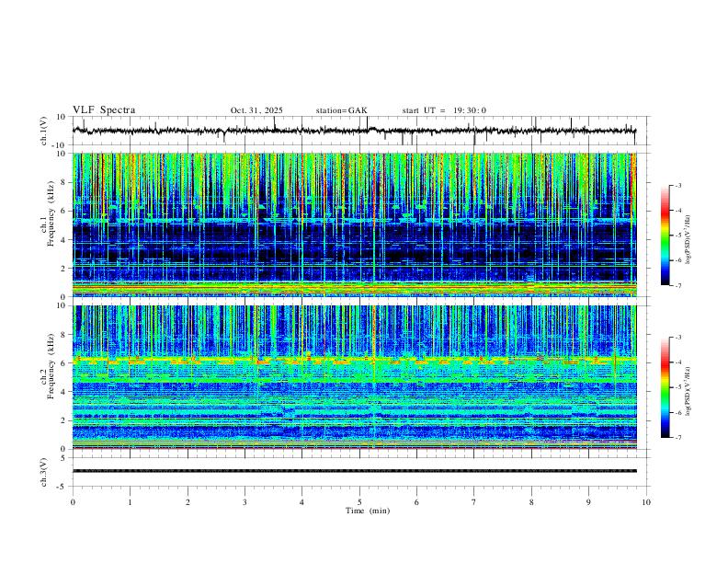The image size is (728, 563).
Task: Click the ch.1 spectrogram plot
Action: click(x=355, y=224)
